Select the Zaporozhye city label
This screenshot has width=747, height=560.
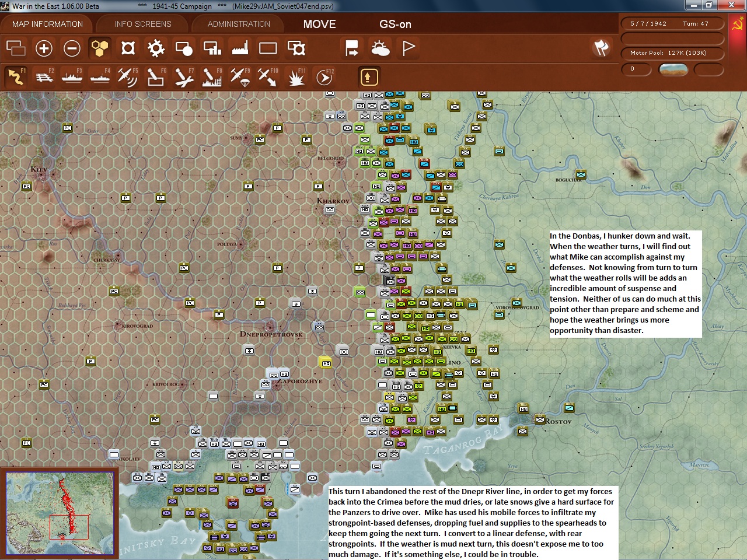[301, 381]
